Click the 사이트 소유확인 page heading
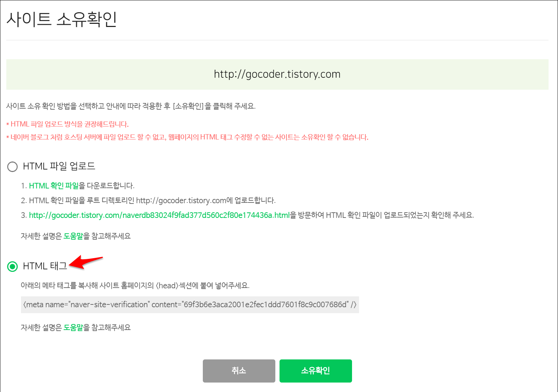558x392 pixels. point(62,19)
